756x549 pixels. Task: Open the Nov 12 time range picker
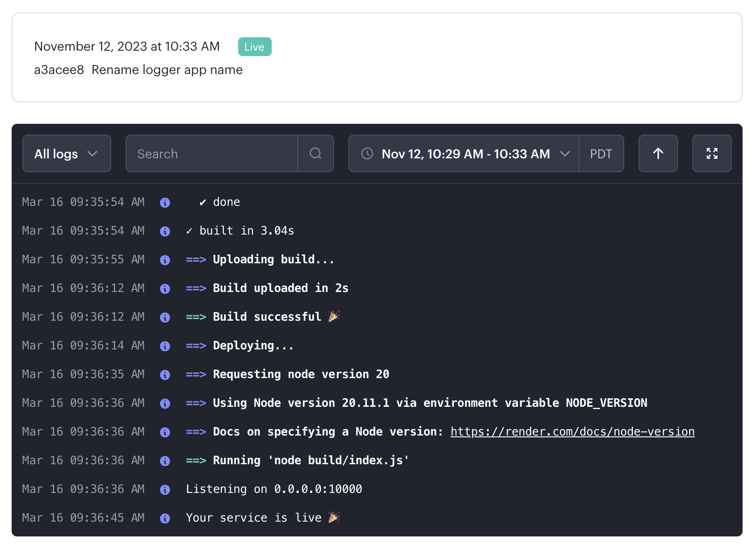tap(465, 154)
